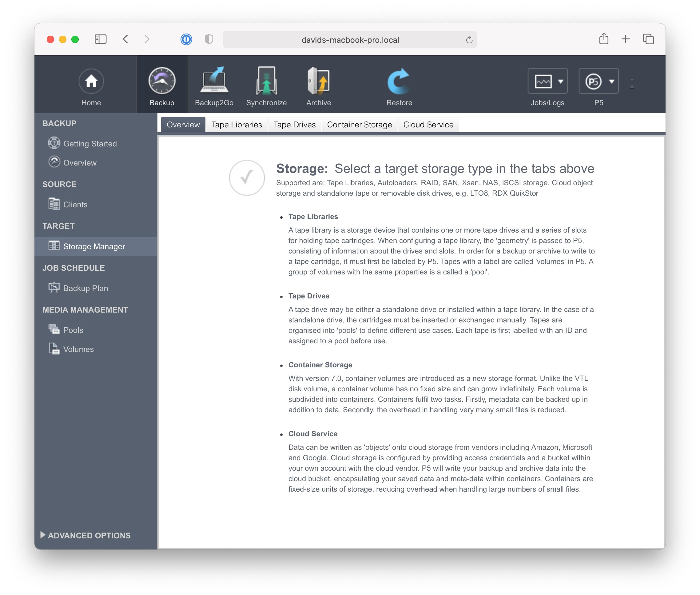The height and width of the screenshot is (595, 700).
Task: Open the Archive module icon
Action: [x=318, y=81]
